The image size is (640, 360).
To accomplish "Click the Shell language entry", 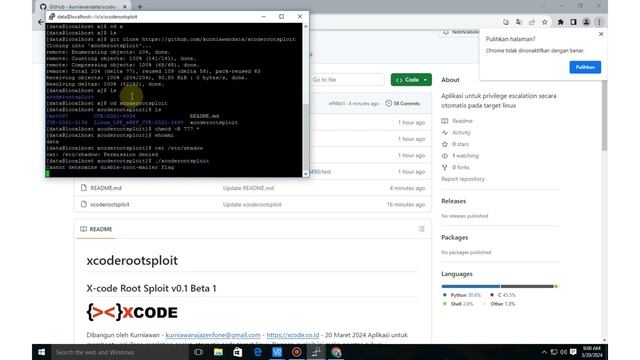I will click(x=458, y=304).
